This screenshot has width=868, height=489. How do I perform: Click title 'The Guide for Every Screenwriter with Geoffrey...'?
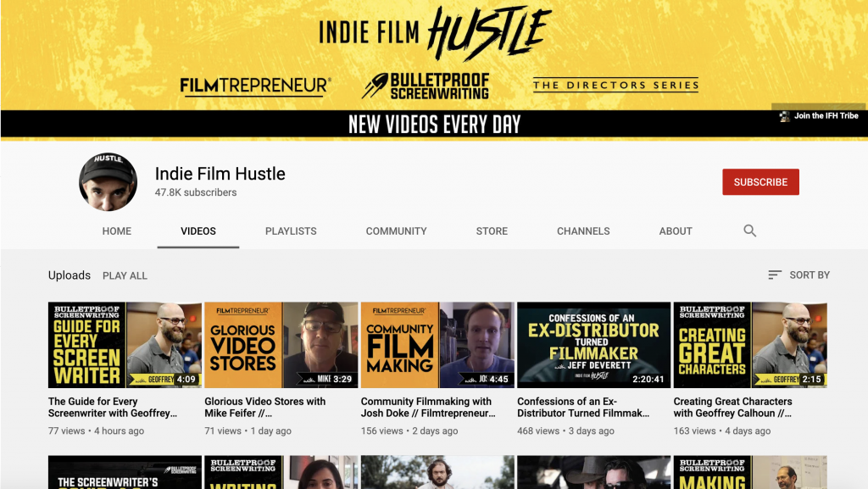(113, 407)
